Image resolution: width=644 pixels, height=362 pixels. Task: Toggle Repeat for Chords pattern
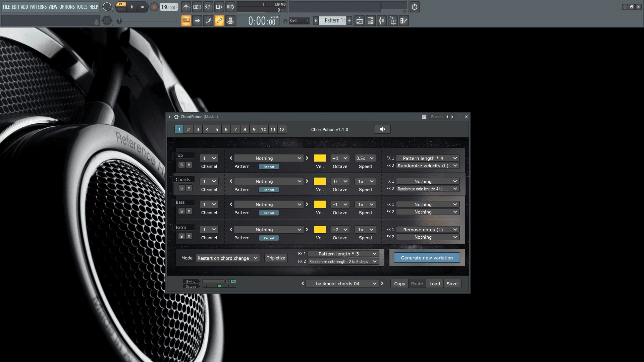tap(269, 190)
